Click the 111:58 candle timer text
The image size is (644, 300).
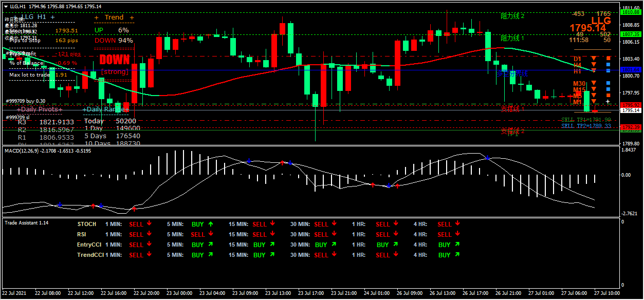[x=579, y=40]
